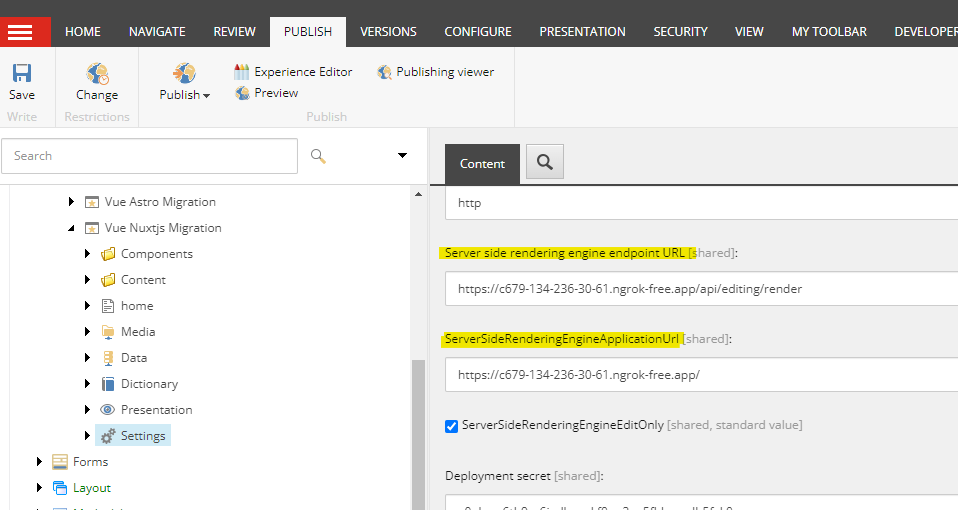Expand the Data node
This screenshot has width=958, height=510.
point(87,357)
